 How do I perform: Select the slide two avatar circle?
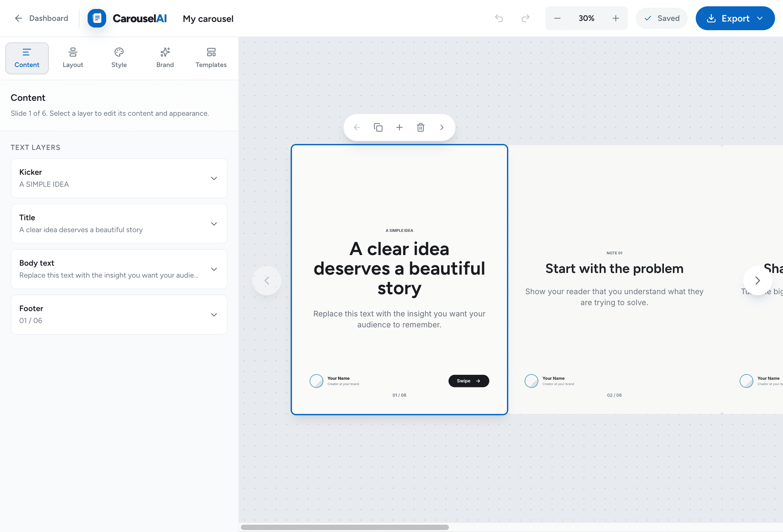(x=531, y=381)
